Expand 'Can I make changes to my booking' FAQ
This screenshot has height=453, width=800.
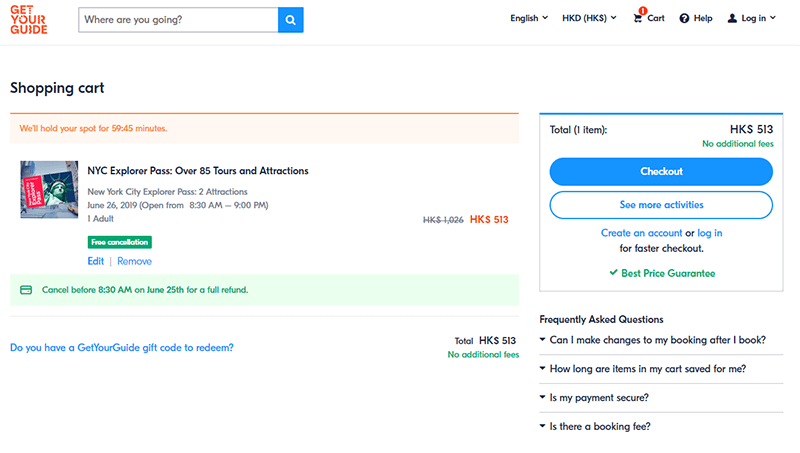tap(661, 340)
